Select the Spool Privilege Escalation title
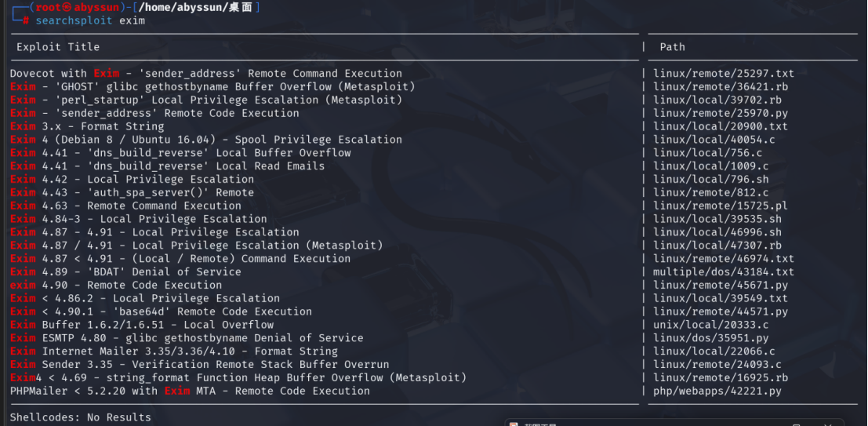Image resolution: width=868 pixels, height=426 pixels. coord(206,140)
